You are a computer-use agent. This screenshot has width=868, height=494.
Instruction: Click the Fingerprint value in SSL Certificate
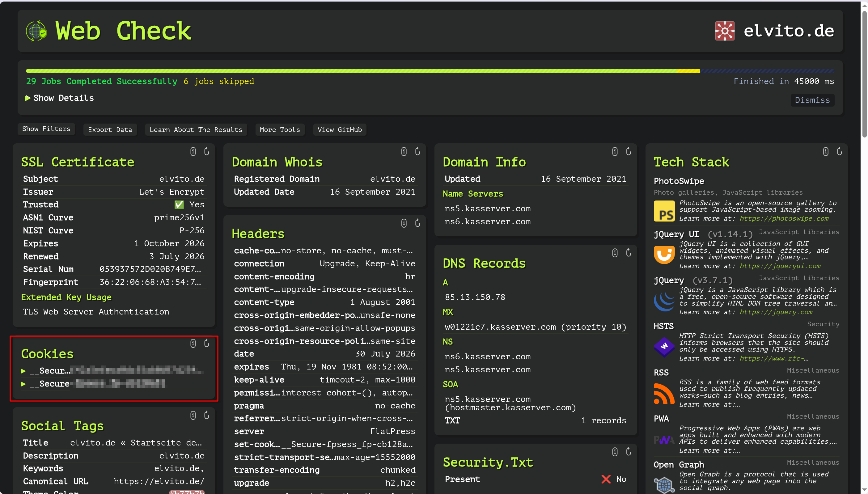(x=150, y=282)
